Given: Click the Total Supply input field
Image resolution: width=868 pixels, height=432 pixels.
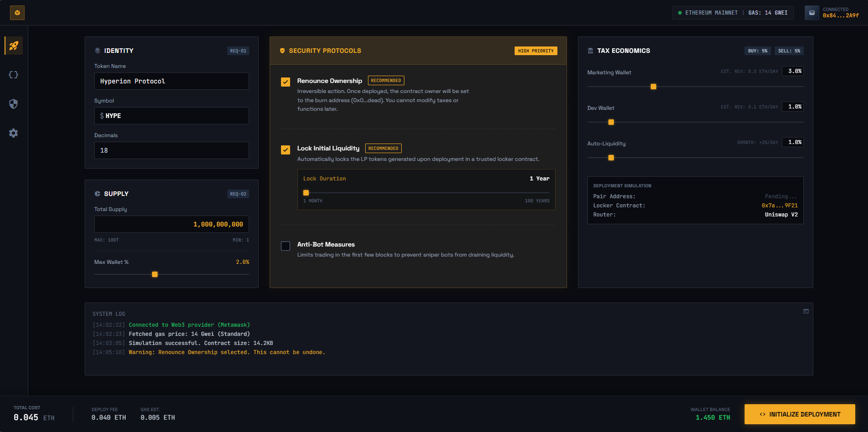Looking at the screenshot, I should [172, 224].
